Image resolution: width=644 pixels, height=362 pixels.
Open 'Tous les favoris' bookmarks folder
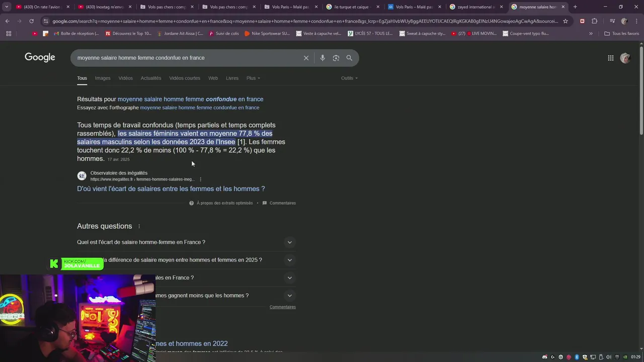622,33
